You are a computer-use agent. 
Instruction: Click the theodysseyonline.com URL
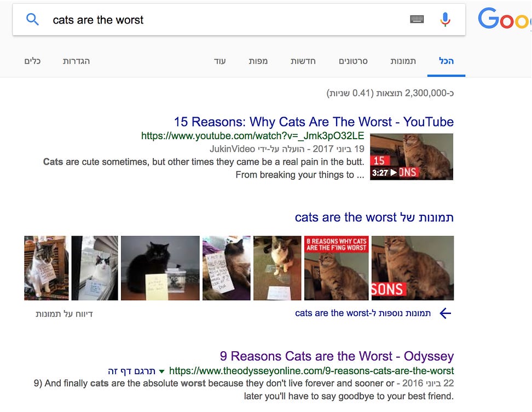click(311, 370)
